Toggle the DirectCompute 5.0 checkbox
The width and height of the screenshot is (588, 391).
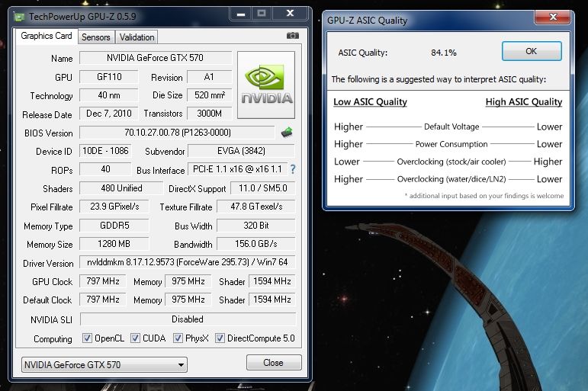[220, 338]
